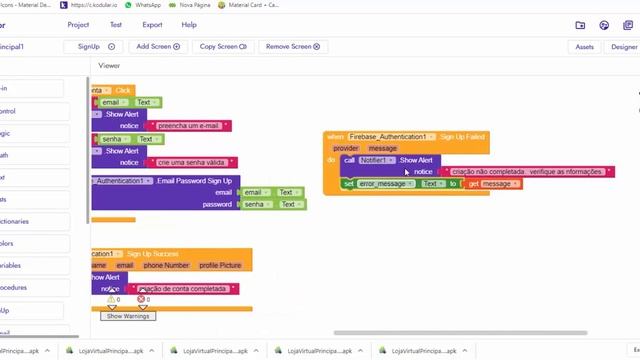Expand first apk download options chevron
The height and width of the screenshot is (360, 640).
pyautogui.click(x=47, y=351)
